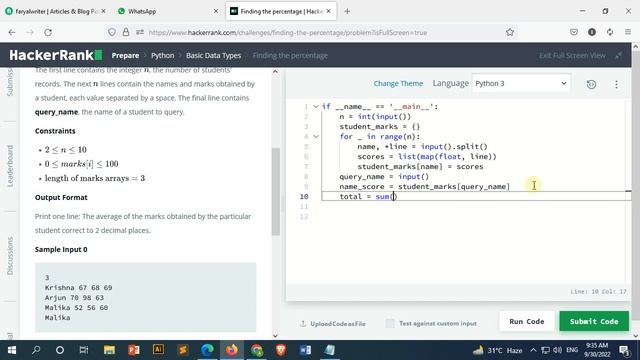Click the reset code history icon

pos(591,84)
